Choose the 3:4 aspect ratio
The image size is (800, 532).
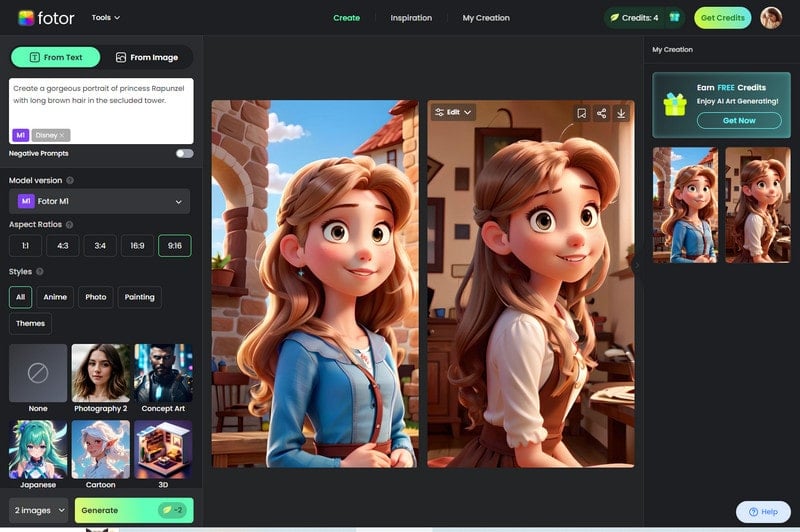point(100,245)
